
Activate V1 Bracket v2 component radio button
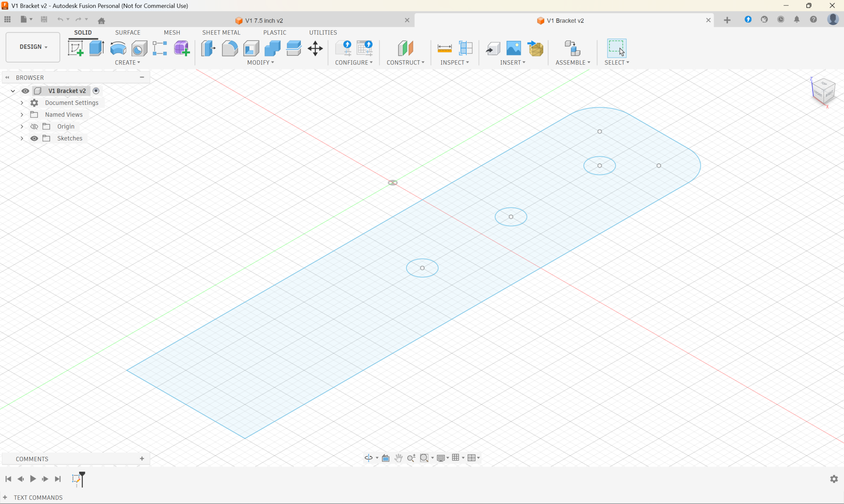pyautogui.click(x=96, y=91)
